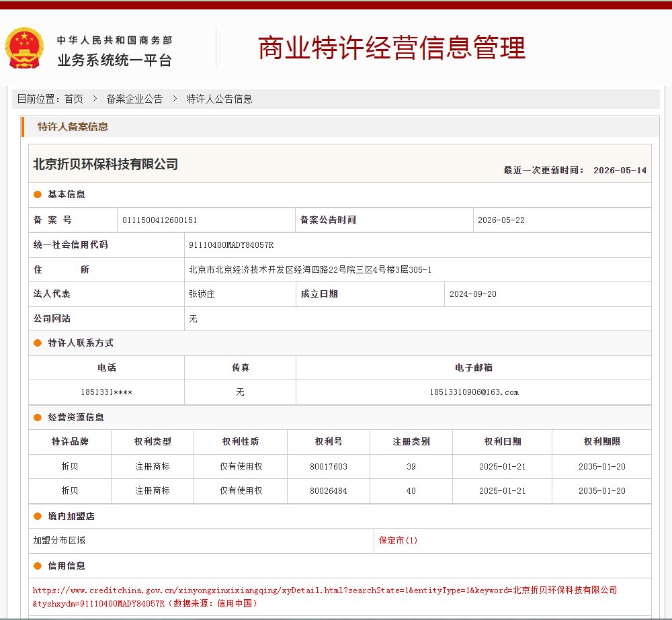Select legal representative 张锁庄
The width and height of the screenshot is (672, 620).
click(202, 294)
